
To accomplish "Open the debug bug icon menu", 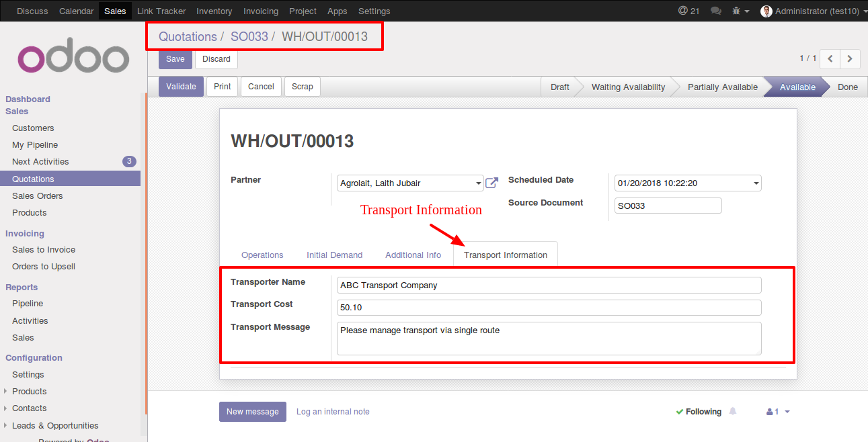I will [x=740, y=11].
